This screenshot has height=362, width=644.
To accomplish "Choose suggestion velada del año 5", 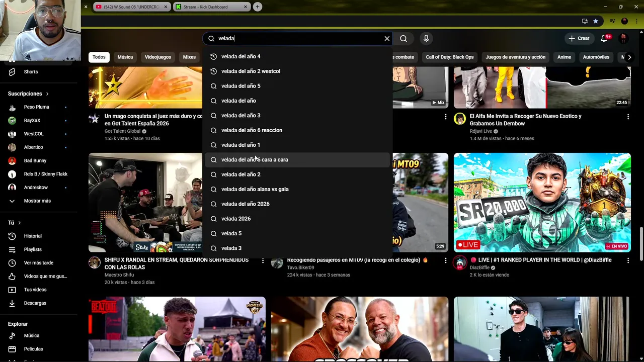I will pos(297,86).
